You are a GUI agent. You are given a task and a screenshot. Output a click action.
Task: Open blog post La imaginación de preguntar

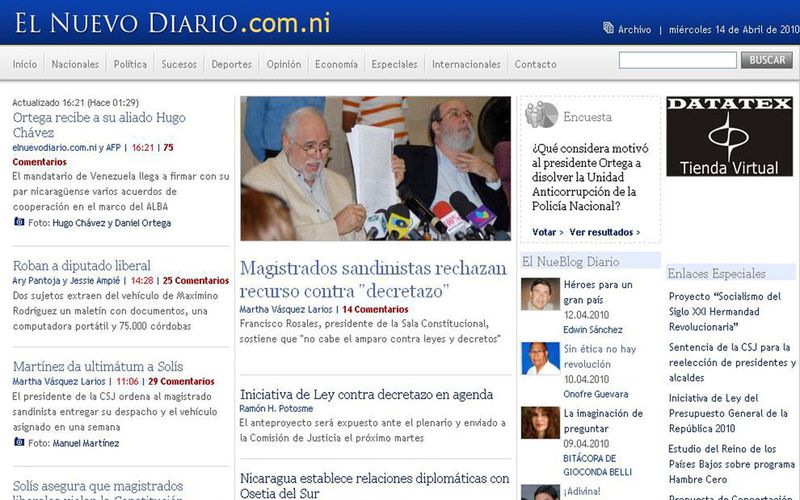(603, 421)
